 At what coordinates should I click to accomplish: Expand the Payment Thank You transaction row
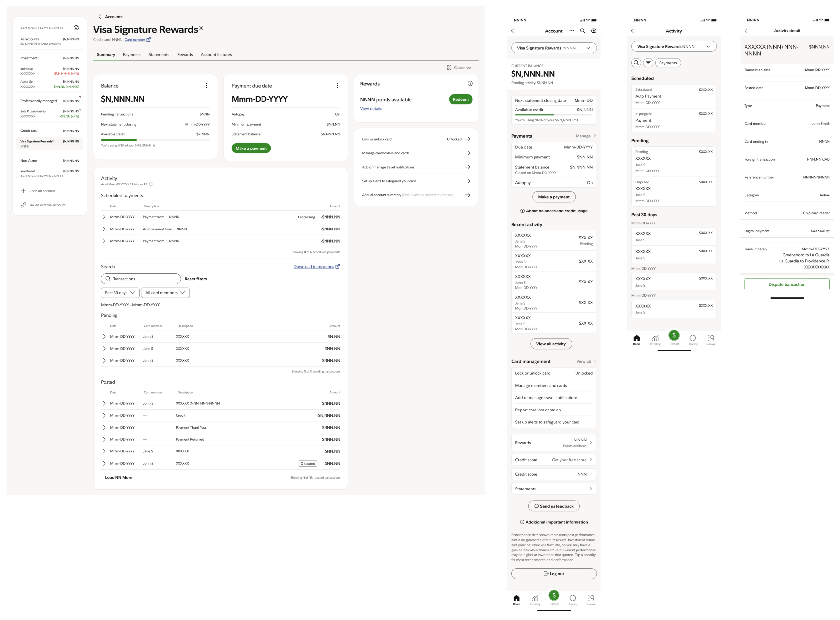(104, 428)
